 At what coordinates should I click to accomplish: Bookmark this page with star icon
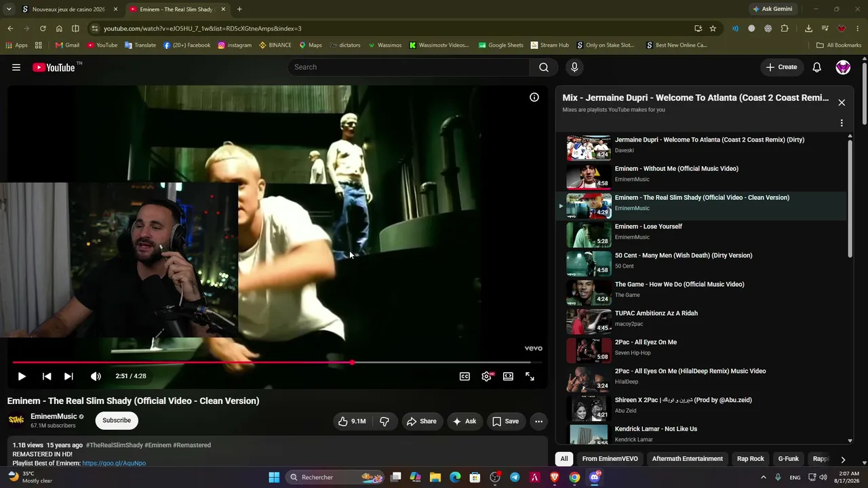(x=713, y=28)
